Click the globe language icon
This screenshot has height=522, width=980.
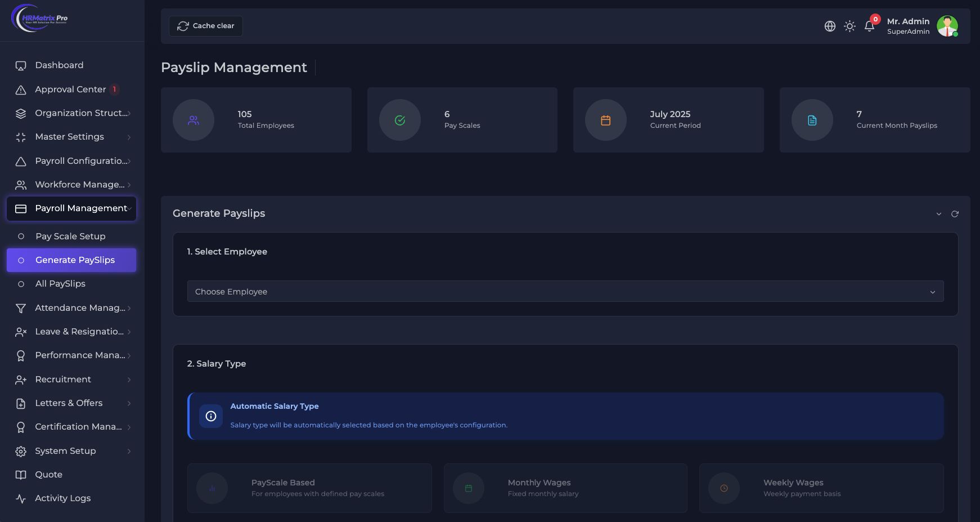(x=830, y=26)
